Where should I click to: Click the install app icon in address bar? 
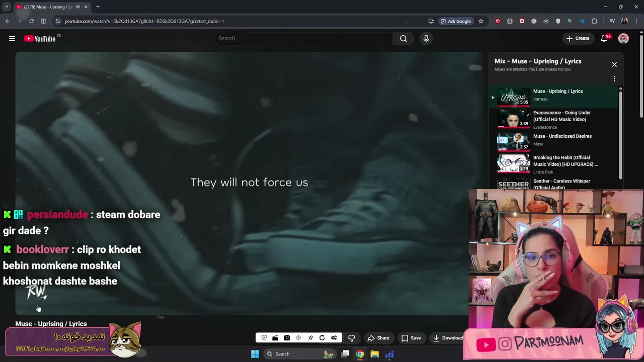click(x=431, y=21)
